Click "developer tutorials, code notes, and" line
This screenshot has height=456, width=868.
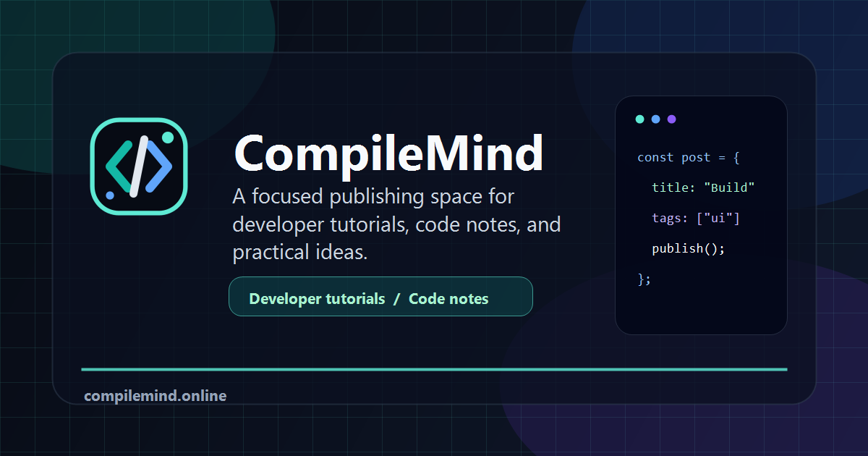[x=396, y=224]
